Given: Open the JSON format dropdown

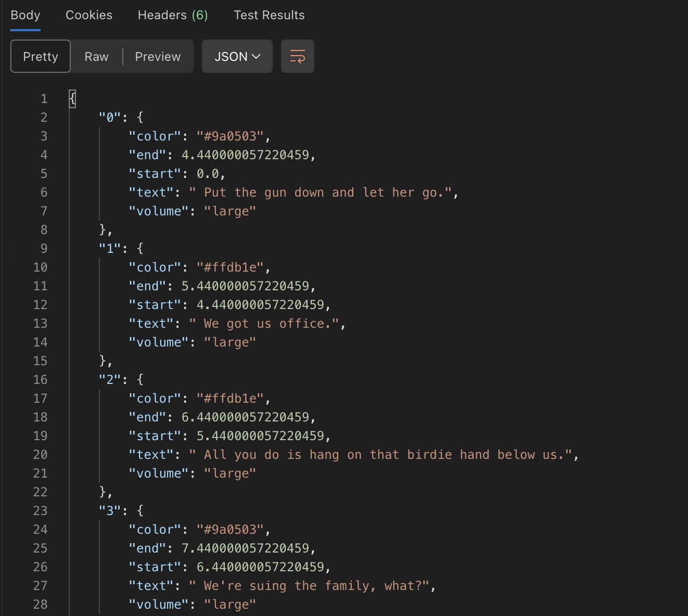Looking at the screenshot, I should pyautogui.click(x=237, y=56).
